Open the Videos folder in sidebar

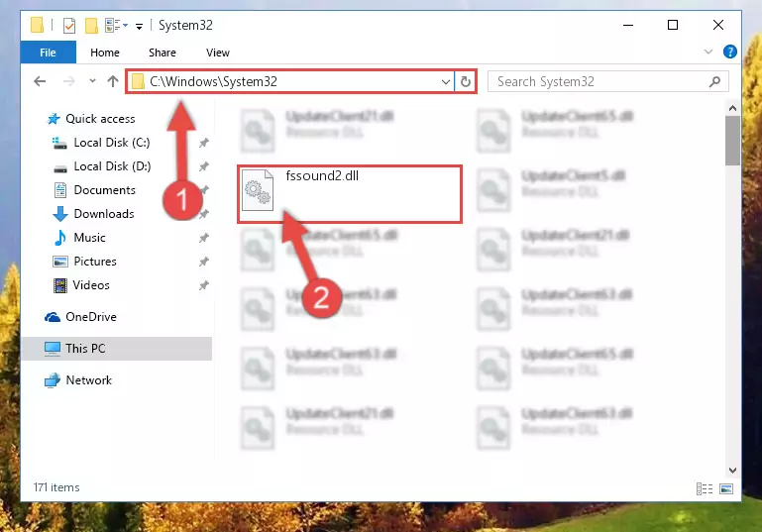pyautogui.click(x=91, y=285)
